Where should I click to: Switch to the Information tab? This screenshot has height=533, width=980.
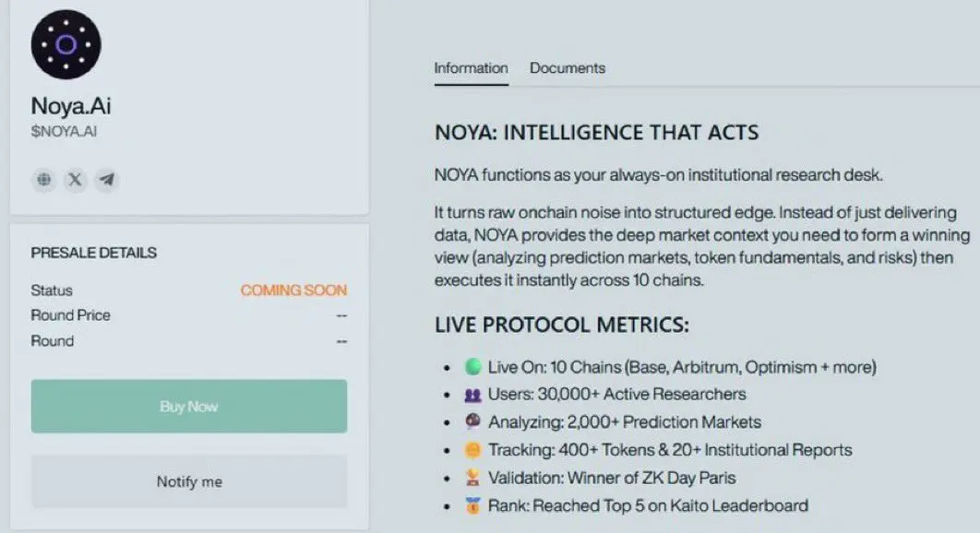(x=471, y=68)
